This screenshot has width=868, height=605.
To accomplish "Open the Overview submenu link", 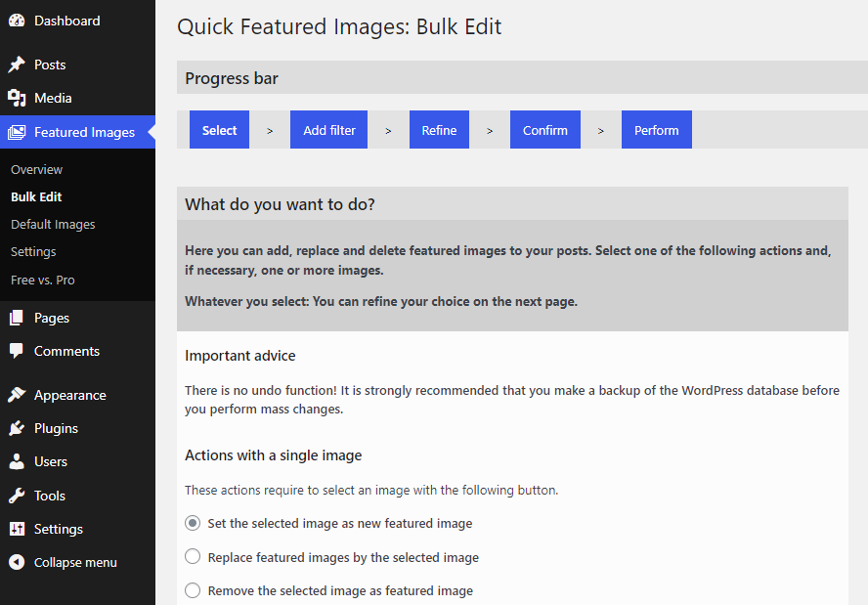I will [36, 170].
